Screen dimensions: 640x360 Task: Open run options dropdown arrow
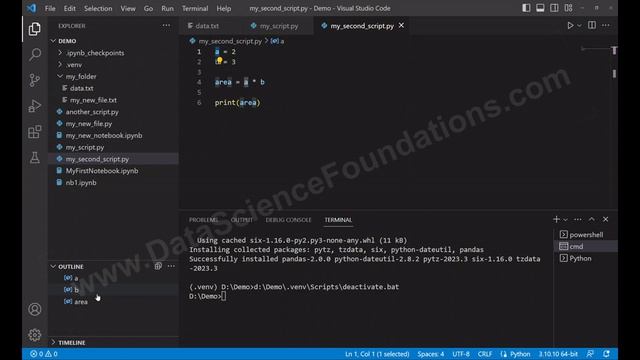(579, 25)
